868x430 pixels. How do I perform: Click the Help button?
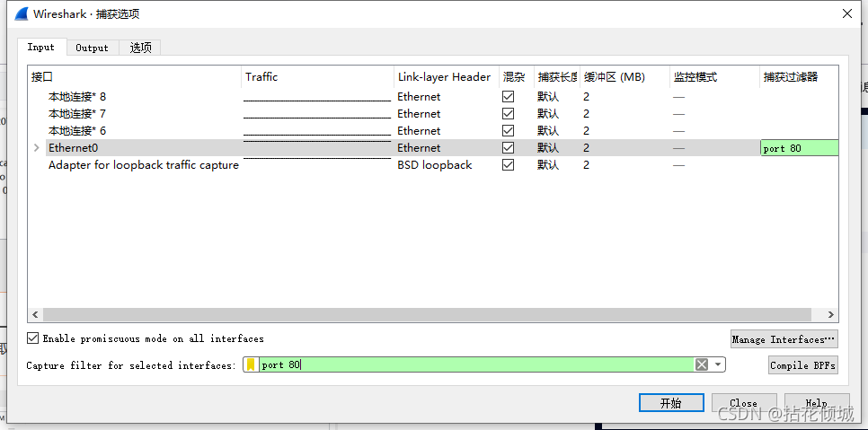click(817, 403)
